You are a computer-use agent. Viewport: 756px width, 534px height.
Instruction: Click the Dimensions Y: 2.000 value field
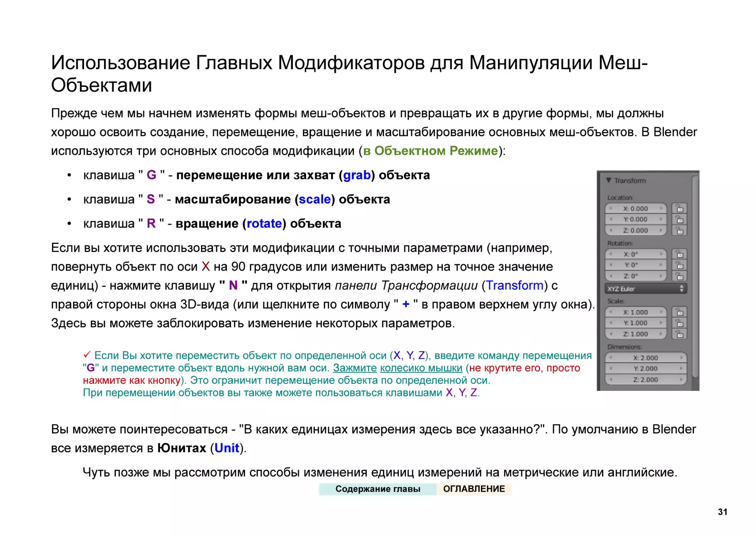click(x=646, y=368)
